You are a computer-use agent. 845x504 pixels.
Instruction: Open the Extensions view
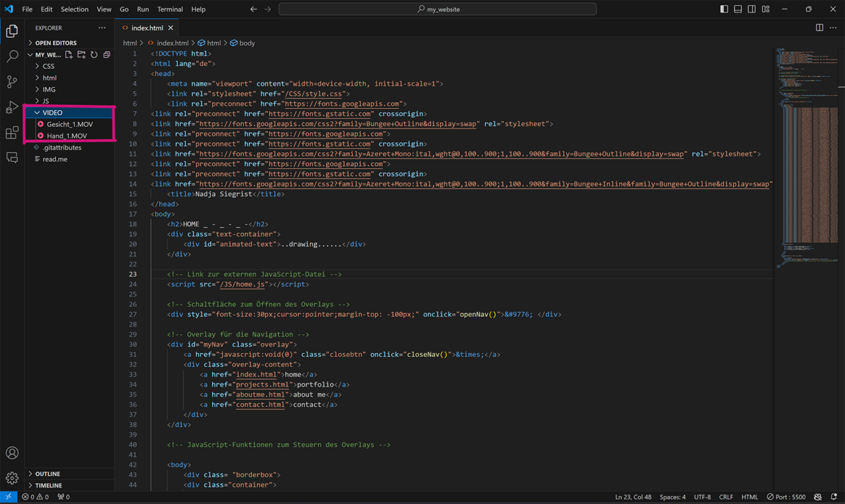(12, 133)
